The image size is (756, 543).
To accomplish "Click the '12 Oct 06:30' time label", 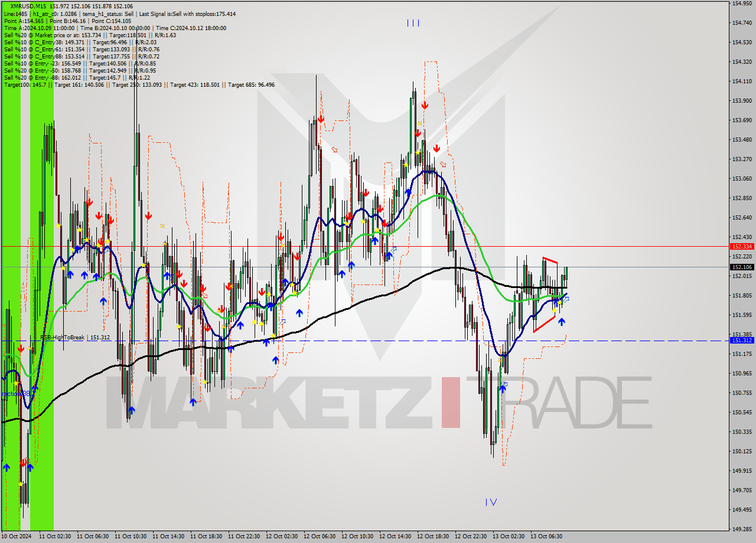I will pos(320,537).
